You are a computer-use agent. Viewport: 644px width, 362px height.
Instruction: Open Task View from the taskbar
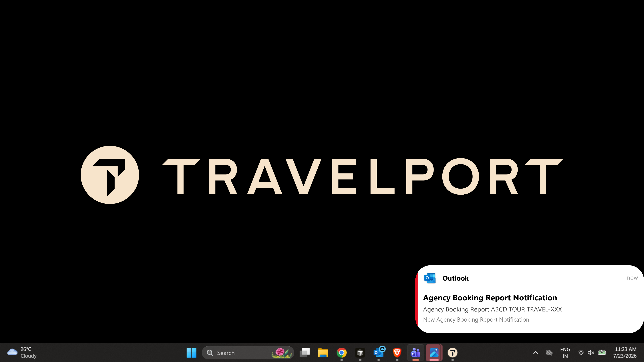[305, 352]
